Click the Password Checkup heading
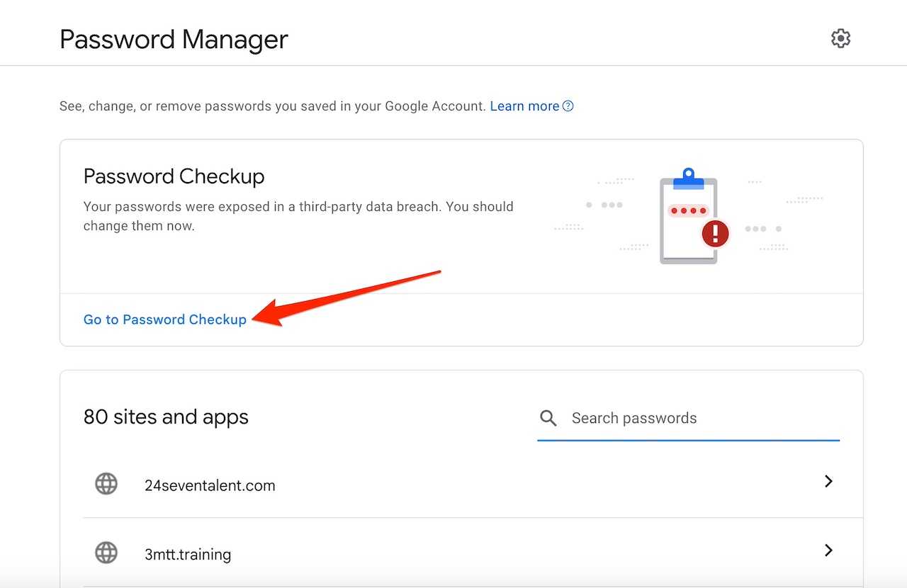The width and height of the screenshot is (907, 588). pos(174,176)
